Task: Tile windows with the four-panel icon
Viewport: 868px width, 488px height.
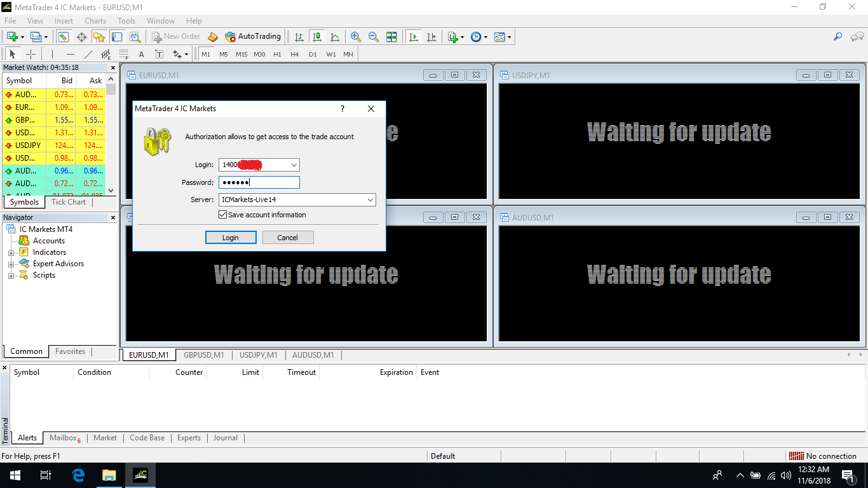Action: pos(391,37)
